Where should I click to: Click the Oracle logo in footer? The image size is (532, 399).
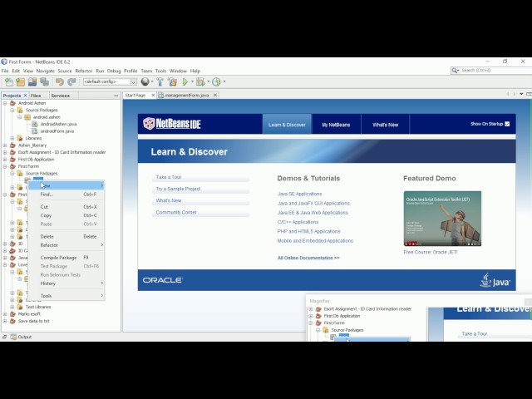coord(163,280)
